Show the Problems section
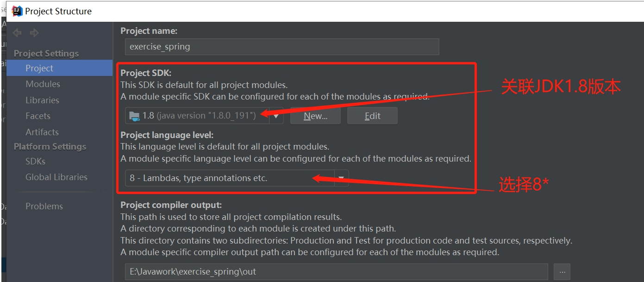 click(x=44, y=206)
